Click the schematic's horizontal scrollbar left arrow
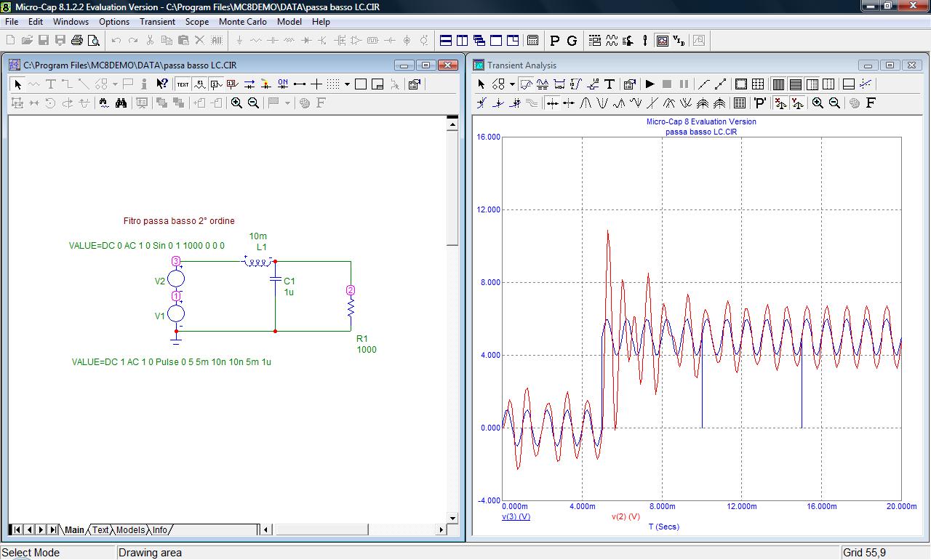931x560 pixels. coord(265,530)
